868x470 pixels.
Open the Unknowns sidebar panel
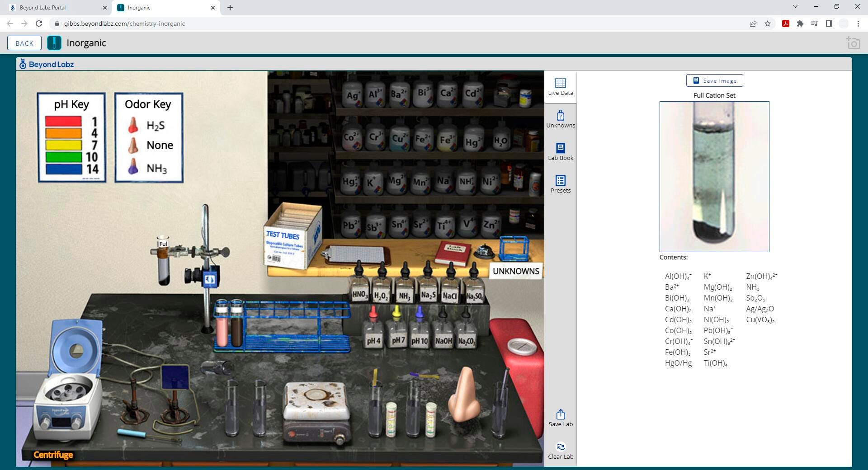tap(560, 119)
